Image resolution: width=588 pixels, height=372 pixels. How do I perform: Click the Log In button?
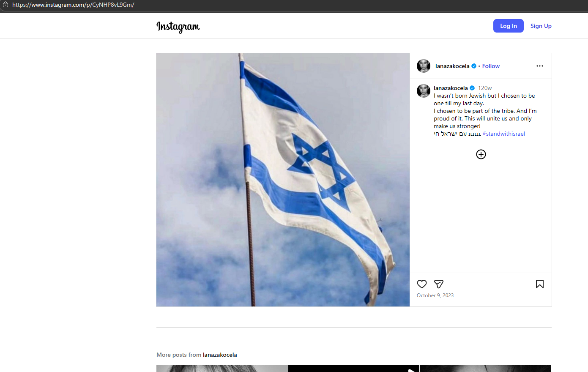point(509,26)
